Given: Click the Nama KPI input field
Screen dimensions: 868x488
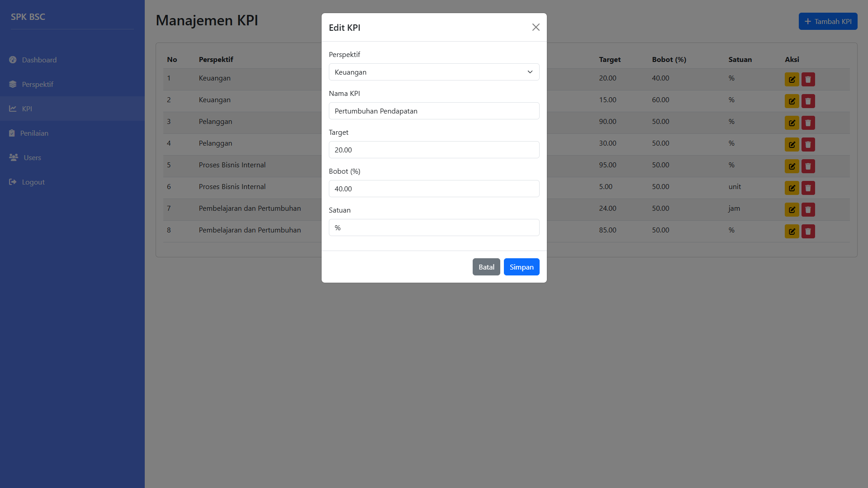Looking at the screenshot, I should pyautogui.click(x=434, y=111).
